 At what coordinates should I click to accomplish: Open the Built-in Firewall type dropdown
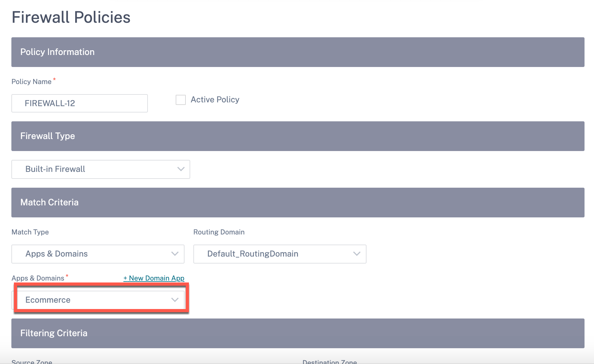pos(101,169)
